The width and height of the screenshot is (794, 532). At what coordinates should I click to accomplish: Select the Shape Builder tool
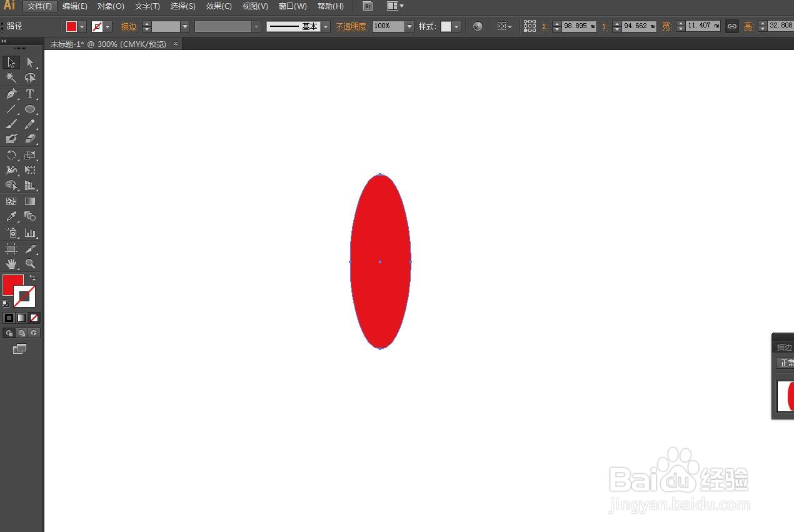pyautogui.click(x=11, y=186)
